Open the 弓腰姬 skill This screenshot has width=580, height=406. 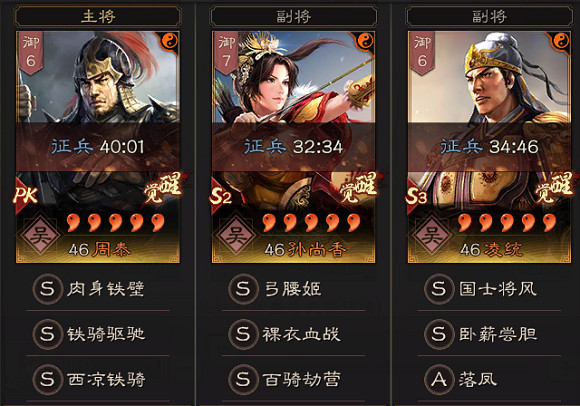pyautogui.click(x=294, y=289)
